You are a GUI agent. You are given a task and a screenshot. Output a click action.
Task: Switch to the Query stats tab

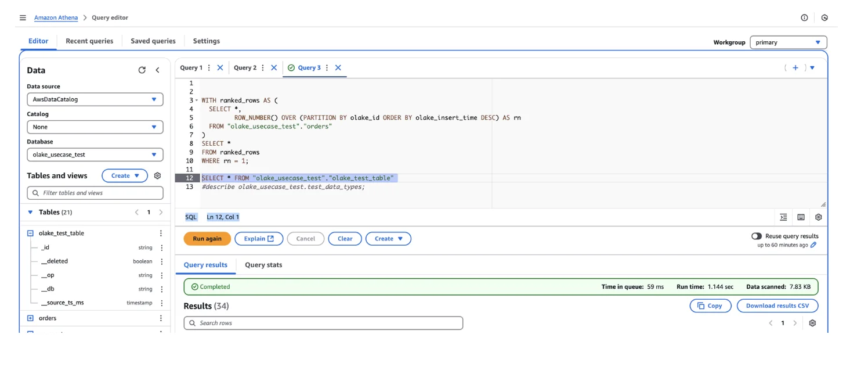263,265
